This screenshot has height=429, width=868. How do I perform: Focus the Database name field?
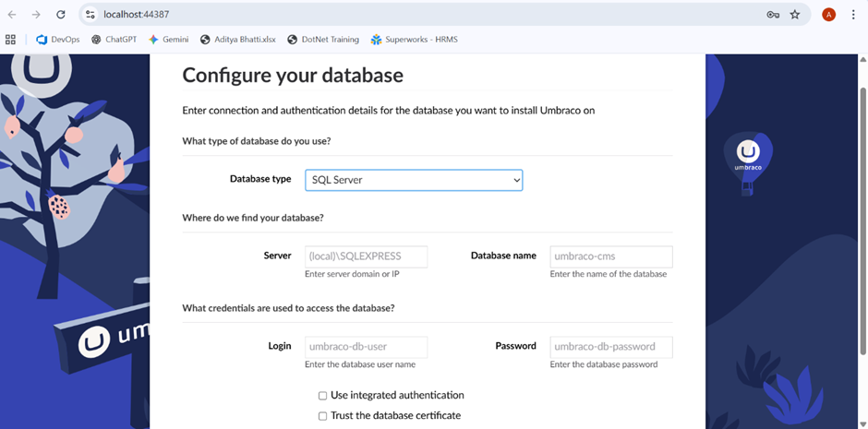610,256
